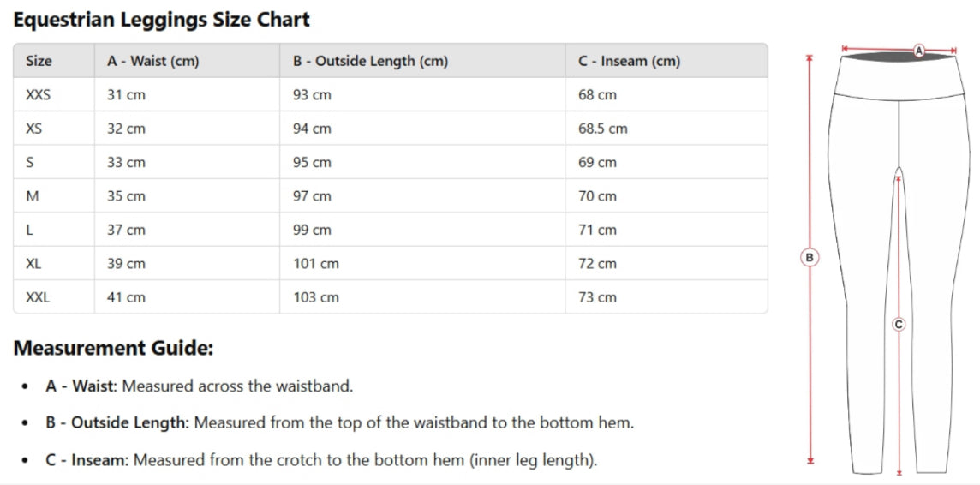Screen dimensions: 980x485
Task: Click the C - Inseam (cm) column header
Action: [x=629, y=61]
